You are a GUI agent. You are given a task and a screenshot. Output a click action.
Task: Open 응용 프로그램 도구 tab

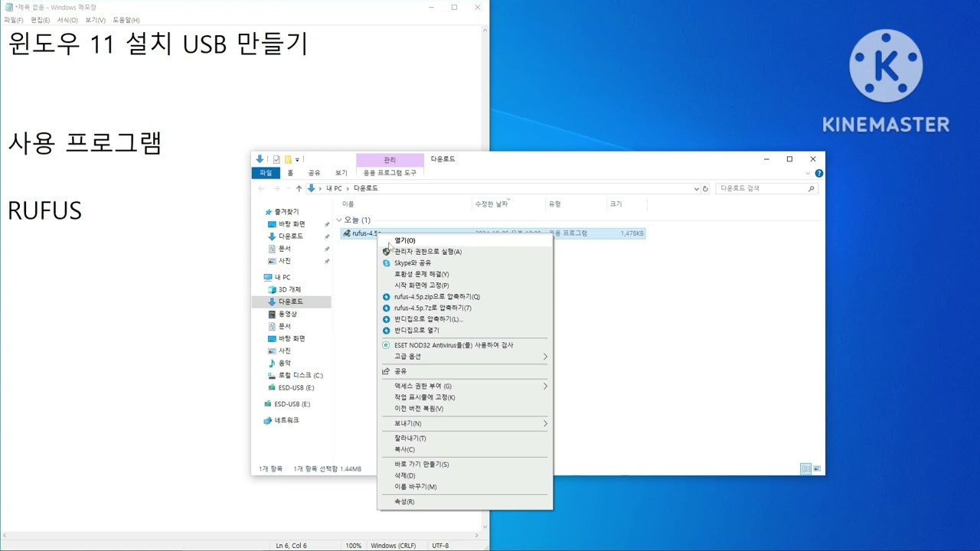[390, 173]
